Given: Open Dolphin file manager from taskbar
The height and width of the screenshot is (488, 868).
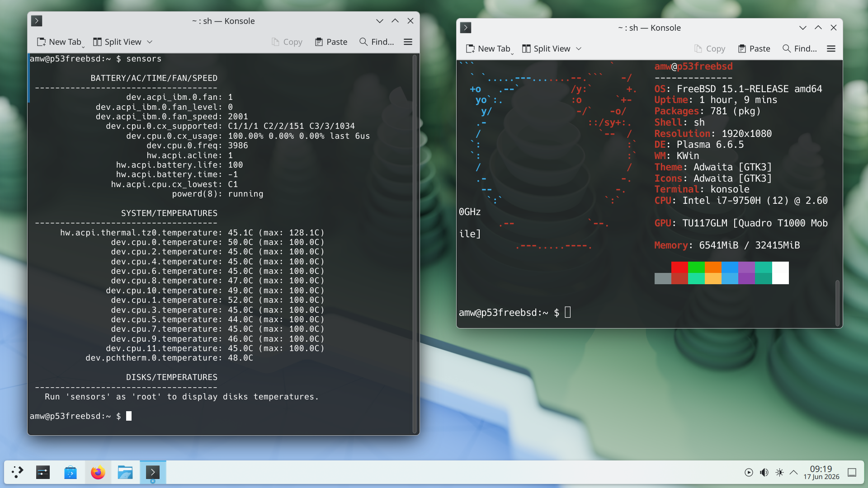Looking at the screenshot, I should 125,472.
